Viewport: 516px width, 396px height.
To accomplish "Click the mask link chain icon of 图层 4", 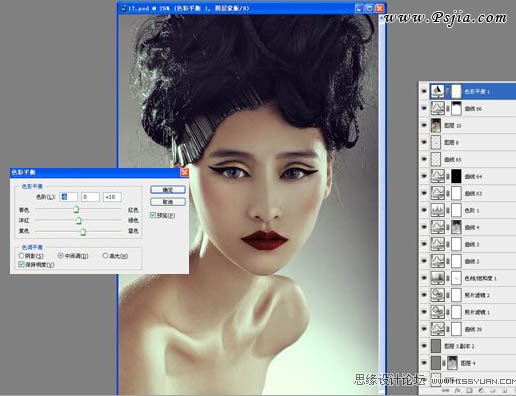I will tap(444, 363).
